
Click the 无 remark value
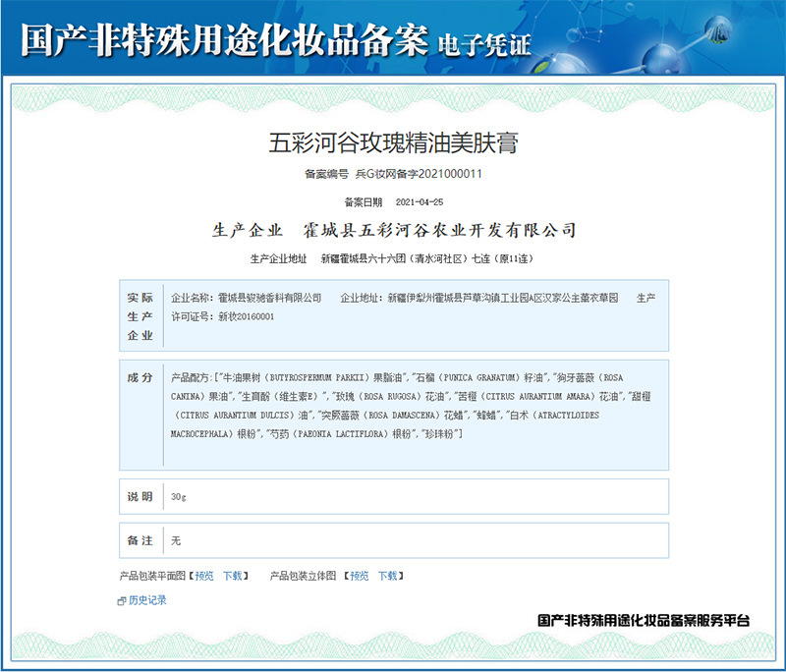tap(176, 540)
